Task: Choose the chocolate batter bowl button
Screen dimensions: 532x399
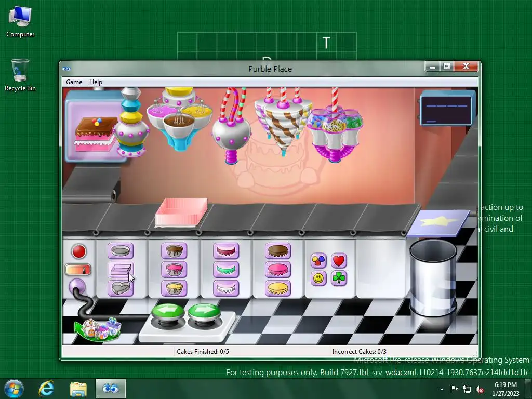Action: click(x=174, y=251)
